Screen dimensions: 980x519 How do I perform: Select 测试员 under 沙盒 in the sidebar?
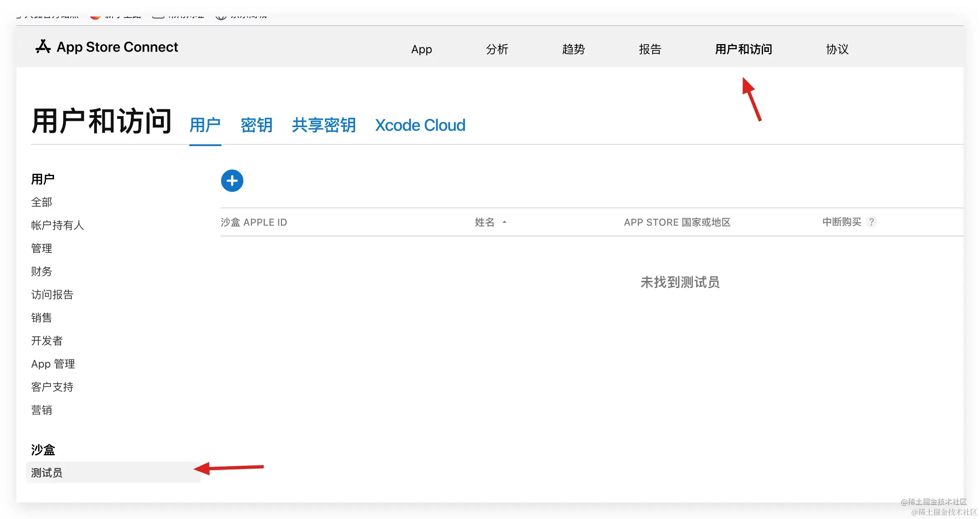click(x=47, y=473)
